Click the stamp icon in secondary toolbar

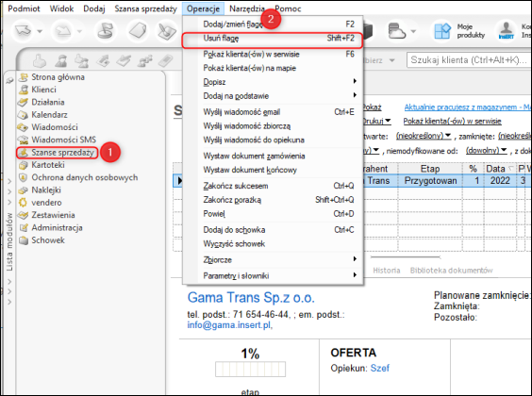40,61
